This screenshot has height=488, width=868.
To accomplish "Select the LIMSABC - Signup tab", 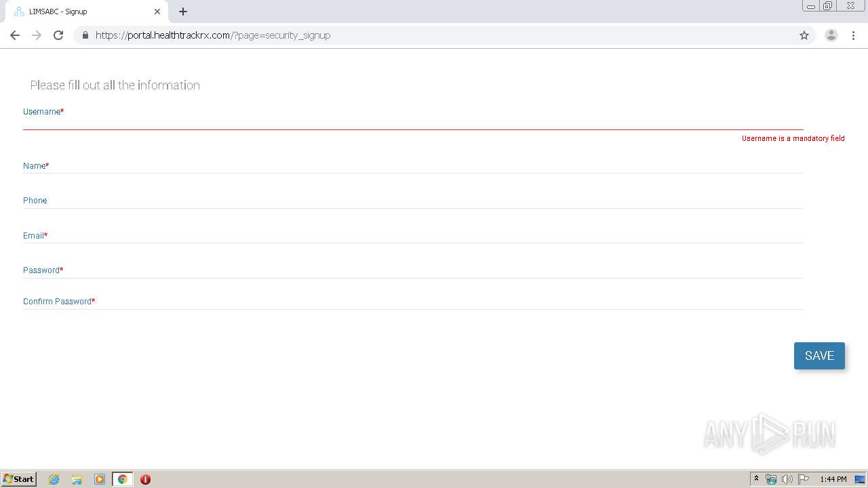I will click(x=86, y=12).
